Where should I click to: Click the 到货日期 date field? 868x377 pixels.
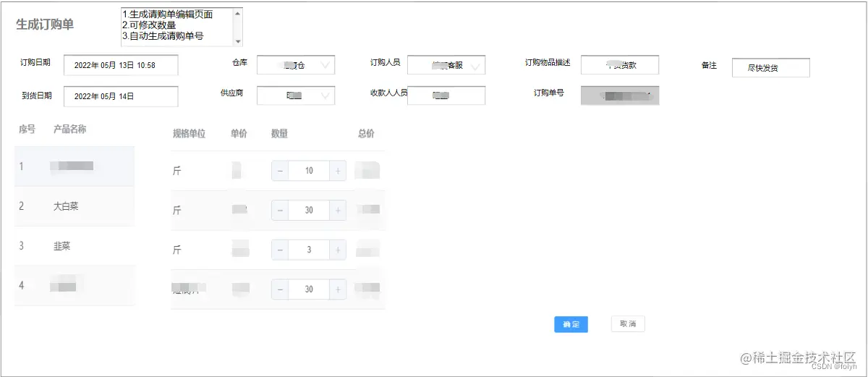(x=121, y=96)
